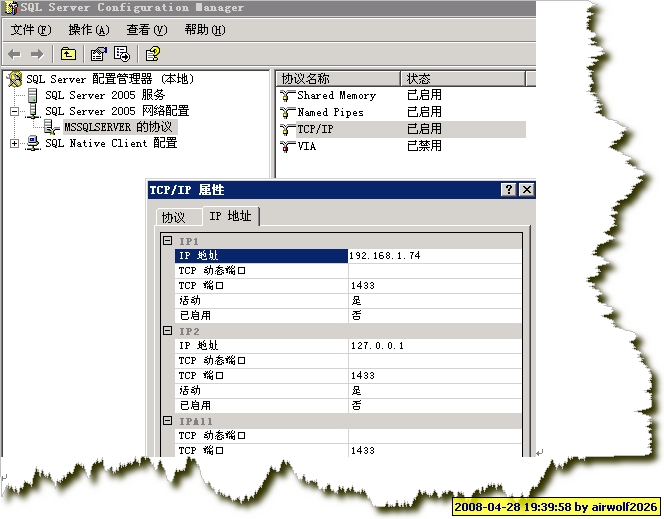Collapse the IP2 property group

[168, 331]
